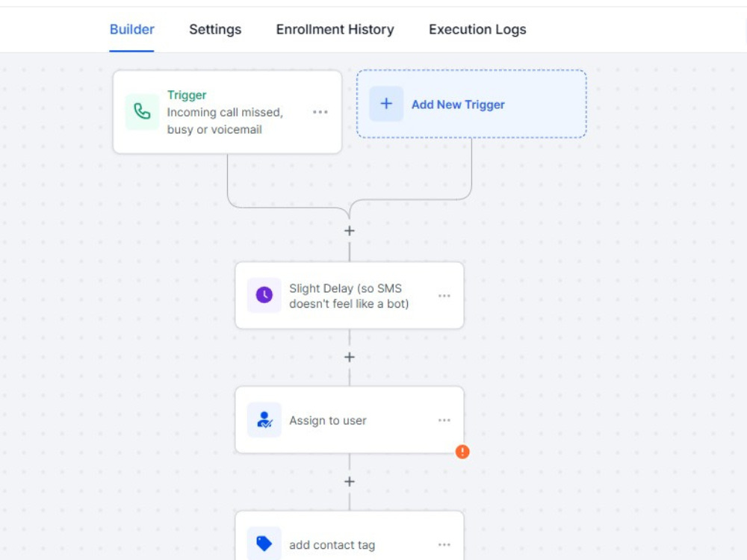The image size is (747, 560).
Task: Add a step after Assign to user
Action: [349, 482]
